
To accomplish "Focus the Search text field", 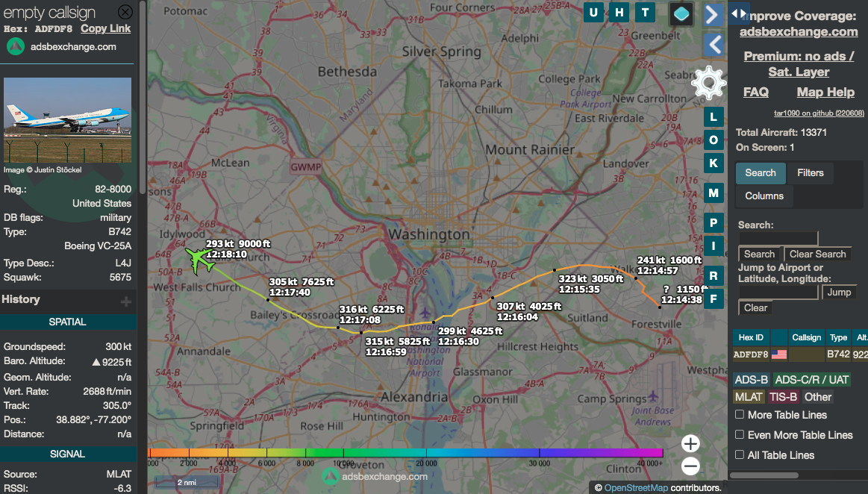I will (x=778, y=239).
